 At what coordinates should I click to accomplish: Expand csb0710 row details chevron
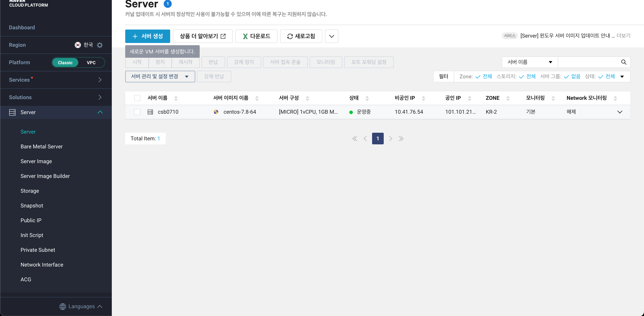pos(619,112)
